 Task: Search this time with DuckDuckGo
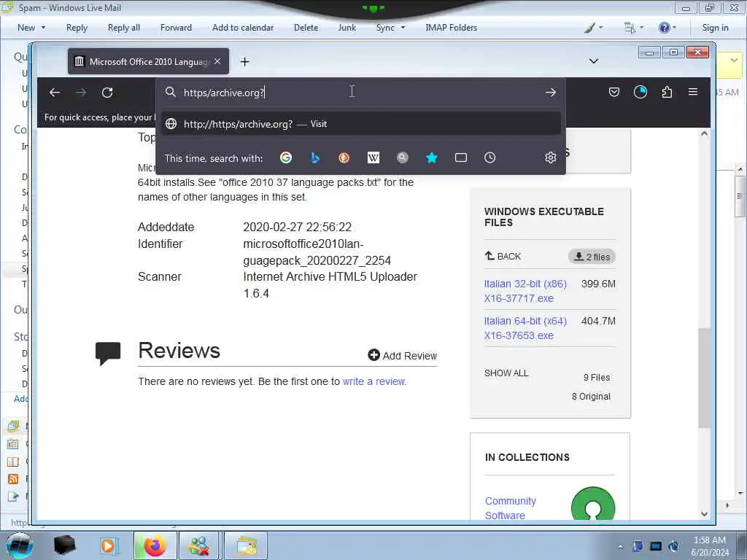coord(344,157)
